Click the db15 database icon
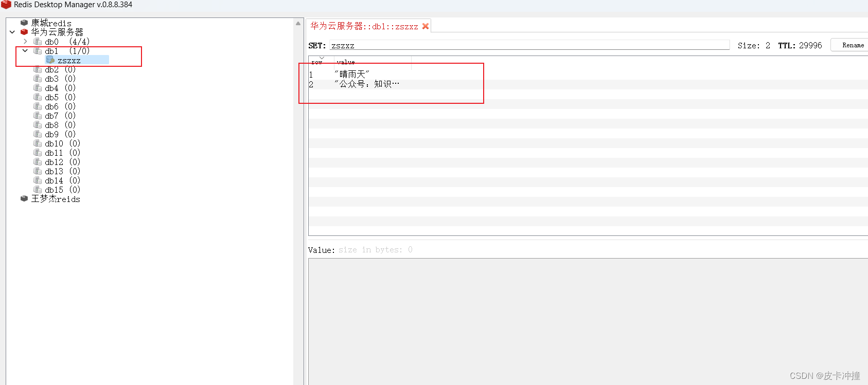 click(x=38, y=189)
